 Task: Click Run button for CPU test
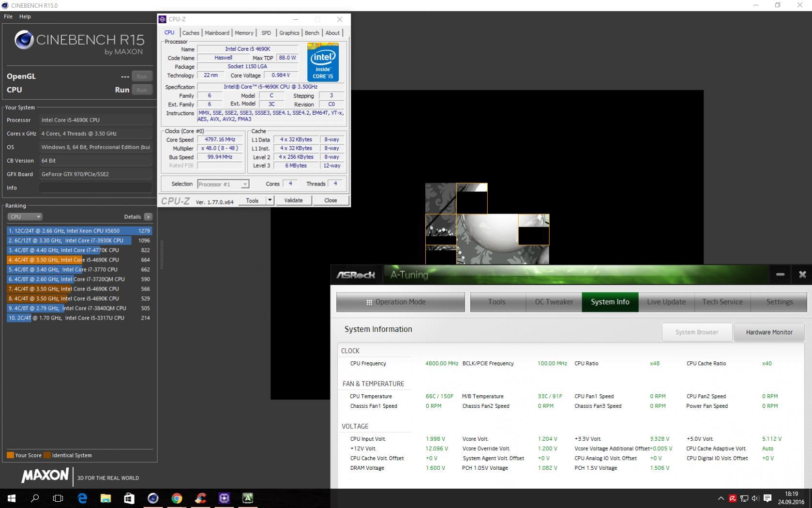142,90
